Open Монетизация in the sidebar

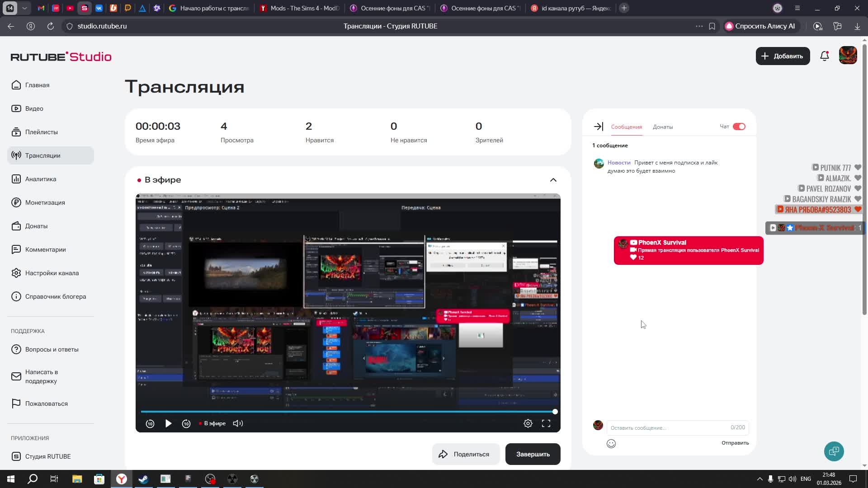[x=45, y=202]
